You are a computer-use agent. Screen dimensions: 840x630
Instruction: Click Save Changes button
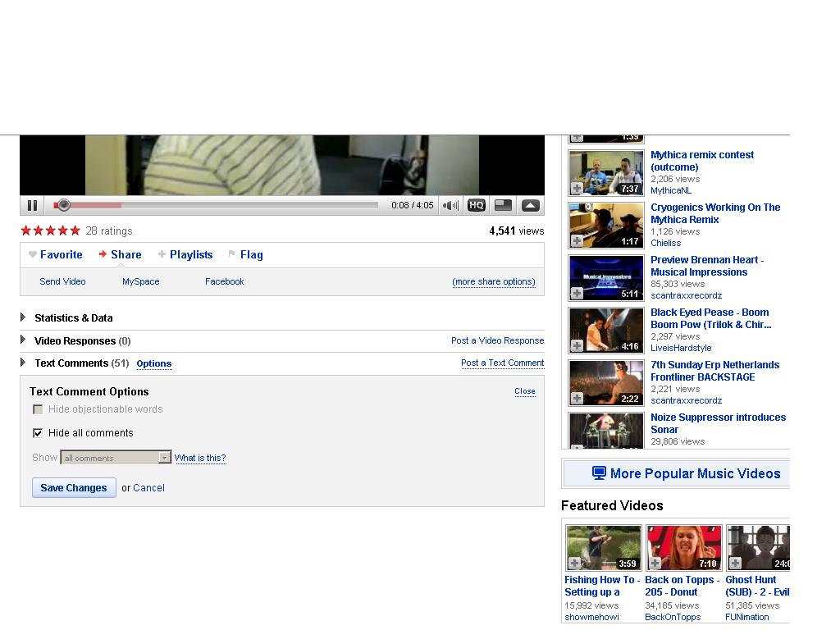[x=74, y=488]
